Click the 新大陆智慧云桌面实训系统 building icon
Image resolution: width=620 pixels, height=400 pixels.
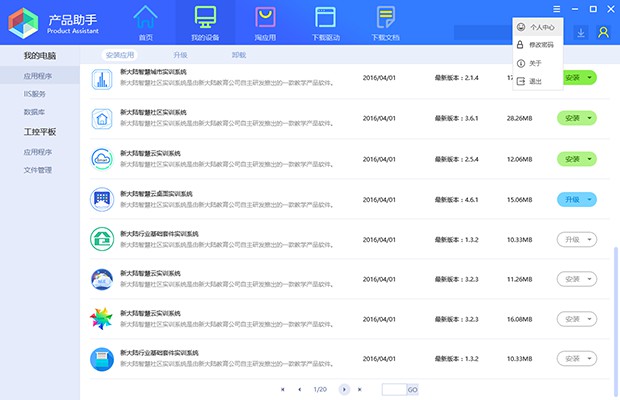(x=102, y=199)
